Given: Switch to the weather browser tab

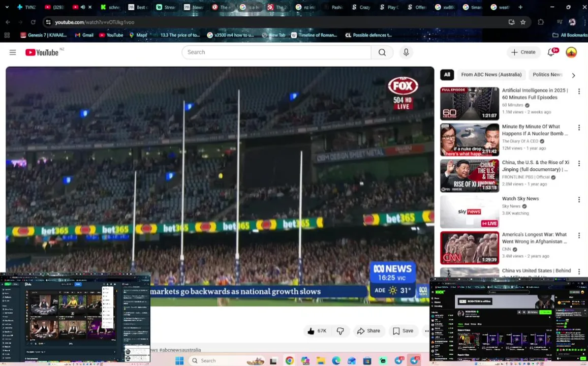Looking at the screenshot, I should point(500,7).
